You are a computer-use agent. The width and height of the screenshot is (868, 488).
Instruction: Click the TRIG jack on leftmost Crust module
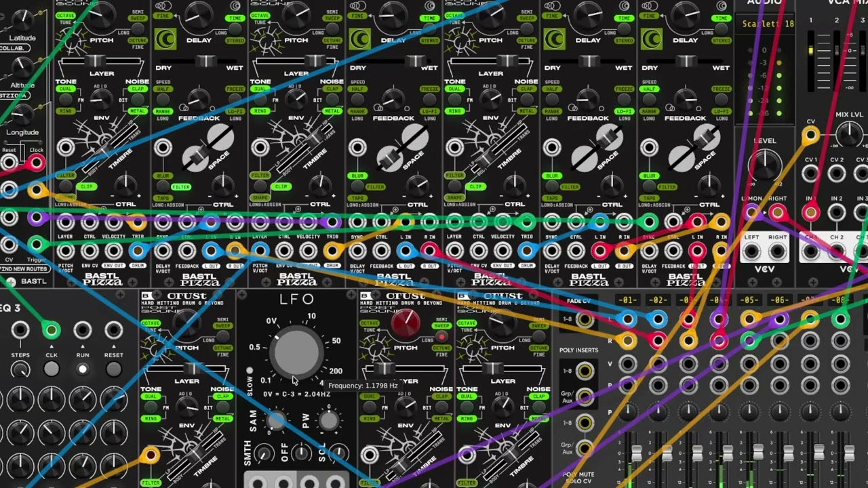click(x=138, y=222)
